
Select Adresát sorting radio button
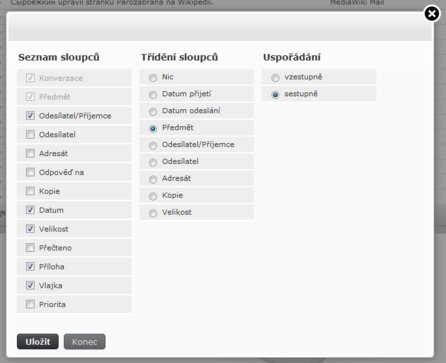pos(153,180)
